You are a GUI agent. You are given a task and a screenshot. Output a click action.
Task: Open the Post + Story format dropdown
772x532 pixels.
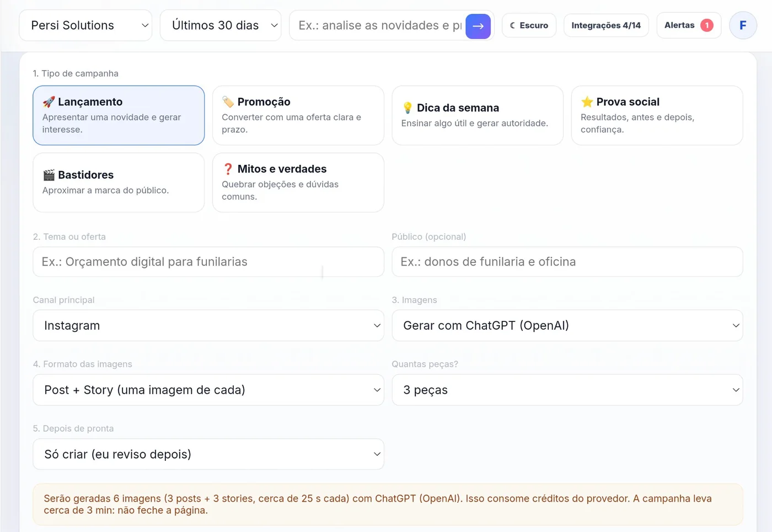click(x=208, y=390)
